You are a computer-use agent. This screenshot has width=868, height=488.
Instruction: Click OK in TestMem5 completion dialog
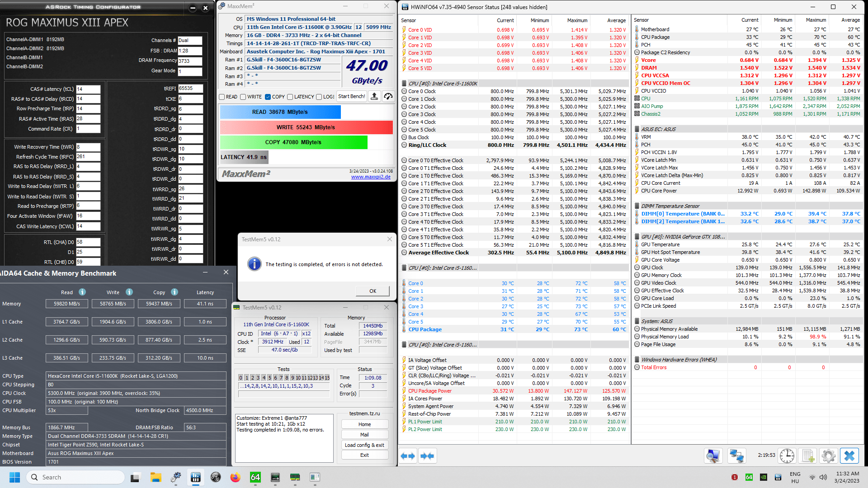coord(373,291)
